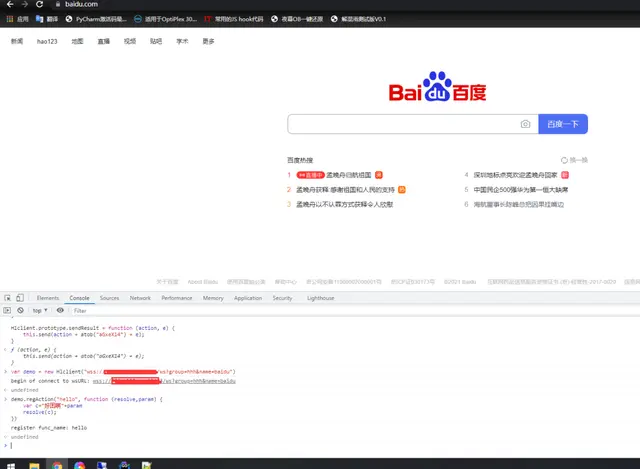Image resolution: width=640 pixels, height=469 pixels.
Task: Show the console sidebar icon
Action: [7, 310]
